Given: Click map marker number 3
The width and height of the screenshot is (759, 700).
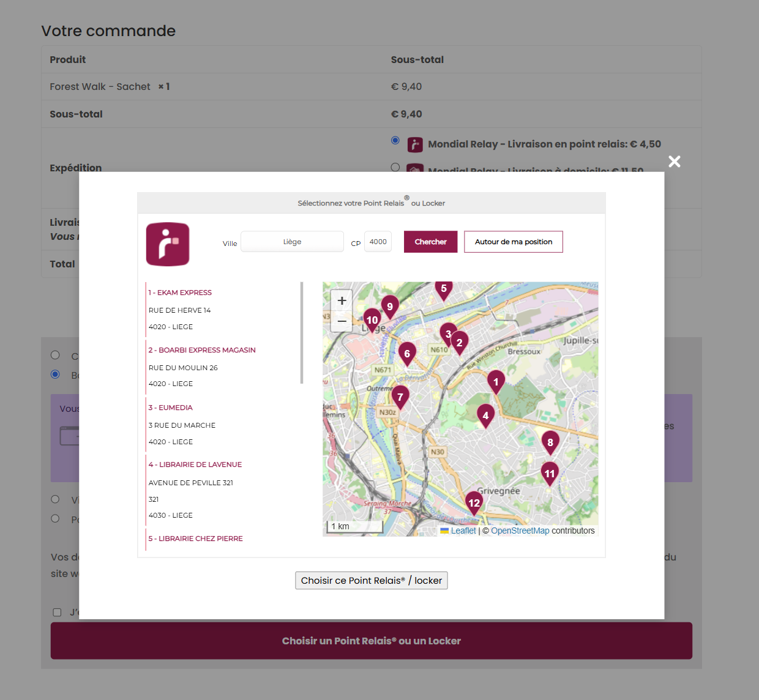Looking at the screenshot, I should [447, 334].
